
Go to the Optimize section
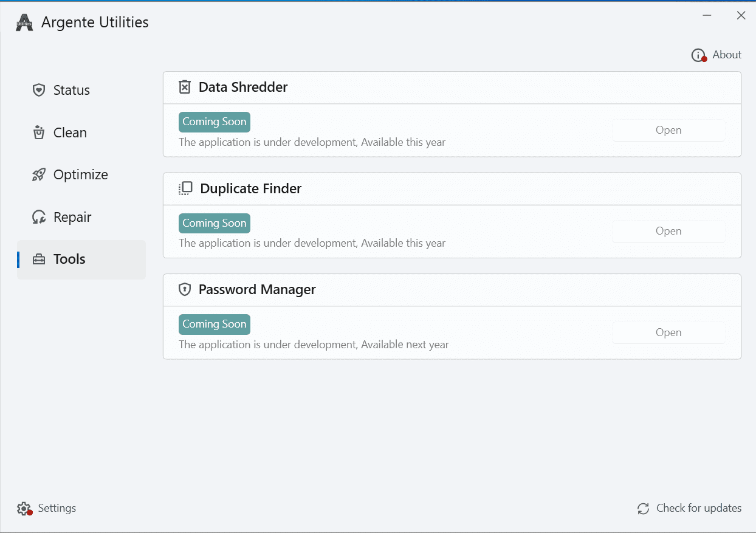coord(80,175)
